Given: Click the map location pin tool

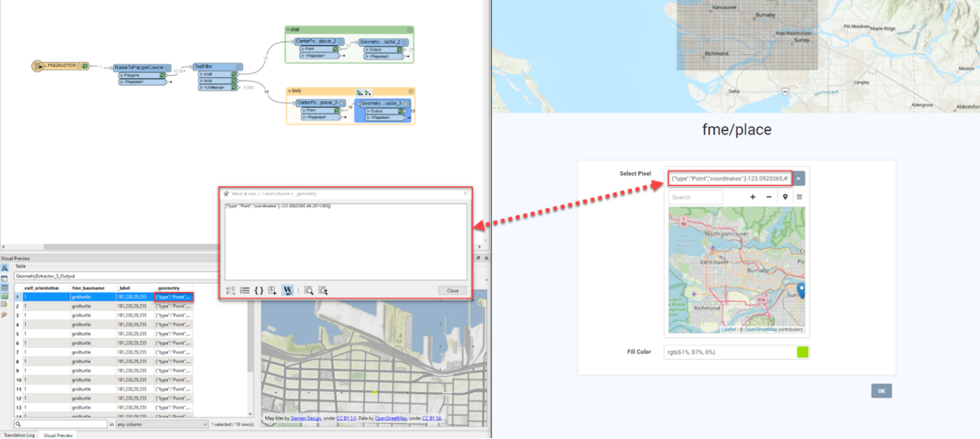Looking at the screenshot, I should [x=785, y=197].
